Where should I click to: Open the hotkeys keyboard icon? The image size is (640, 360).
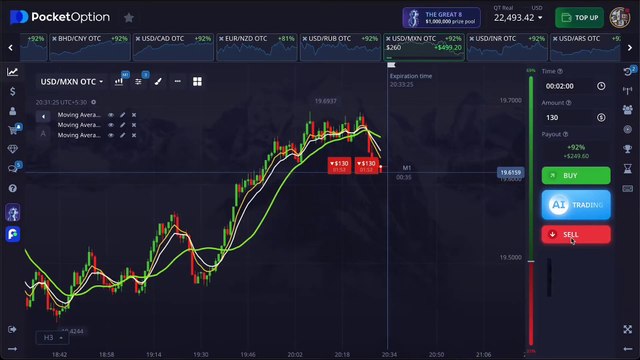tap(628, 188)
